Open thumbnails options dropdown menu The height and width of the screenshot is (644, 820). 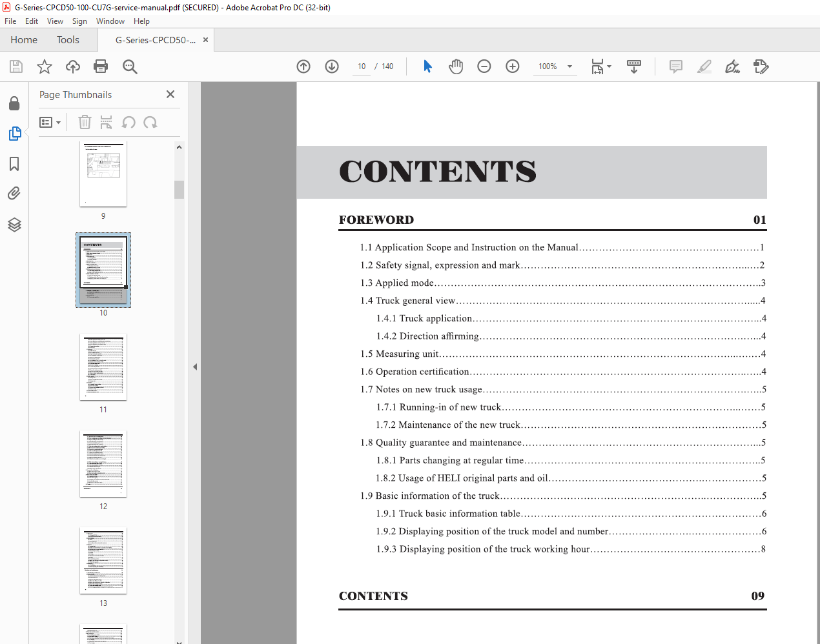pos(50,122)
